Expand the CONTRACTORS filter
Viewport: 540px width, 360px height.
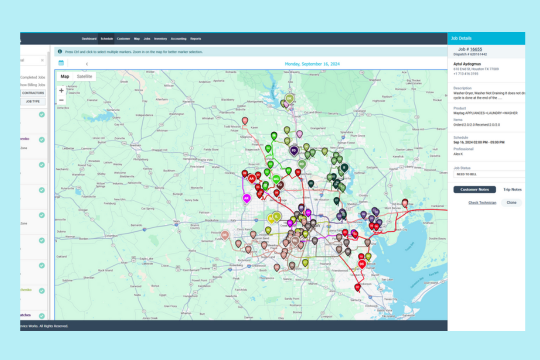pyautogui.click(x=33, y=93)
